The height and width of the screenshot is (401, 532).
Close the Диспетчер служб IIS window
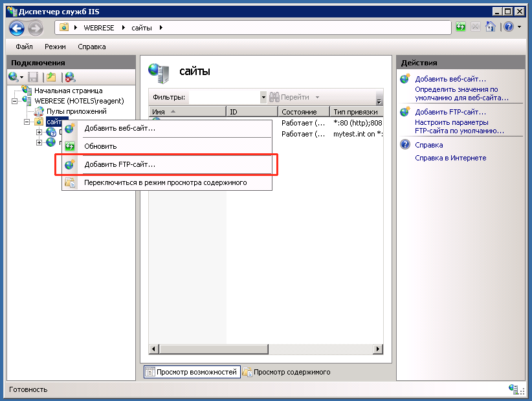point(519,12)
